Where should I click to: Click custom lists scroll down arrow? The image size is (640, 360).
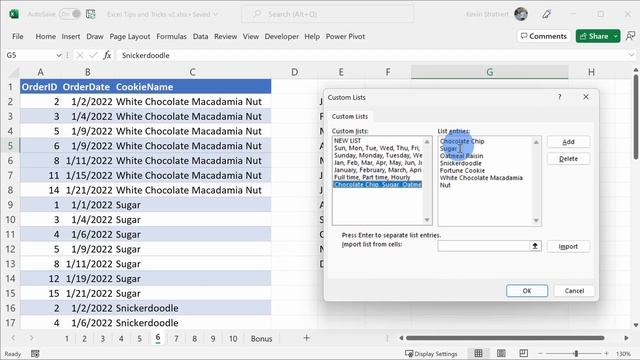point(427,220)
